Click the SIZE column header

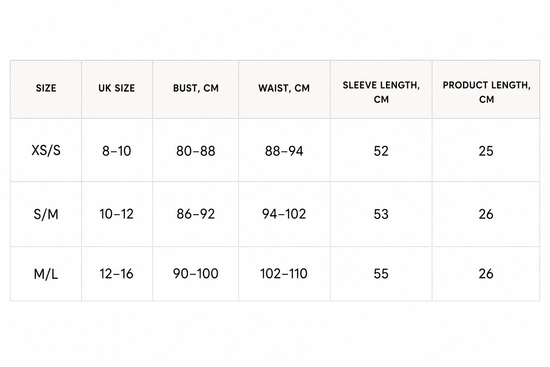pos(46,89)
